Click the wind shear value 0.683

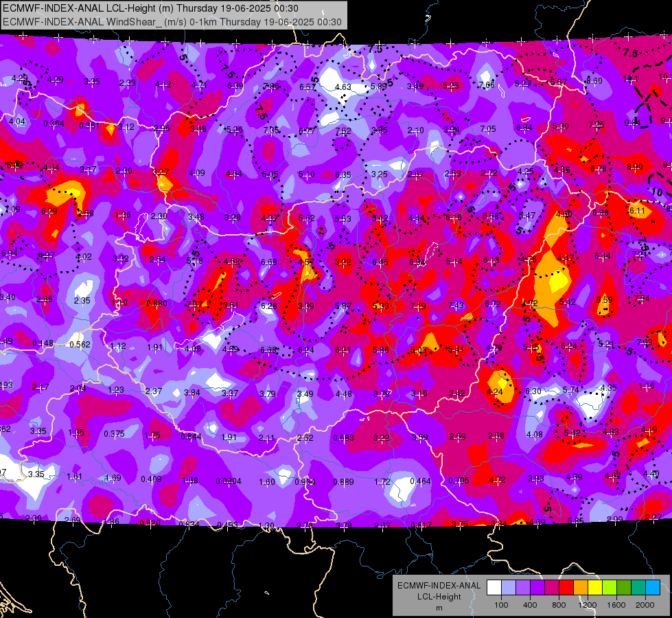point(344,438)
